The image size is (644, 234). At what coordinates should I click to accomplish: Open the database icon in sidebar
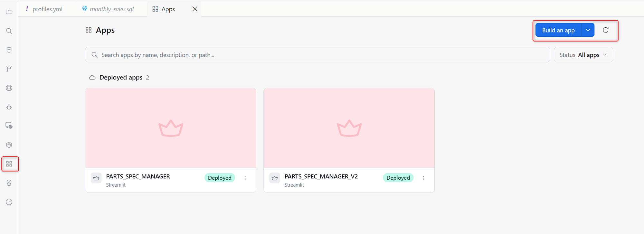(x=9, y=50)
